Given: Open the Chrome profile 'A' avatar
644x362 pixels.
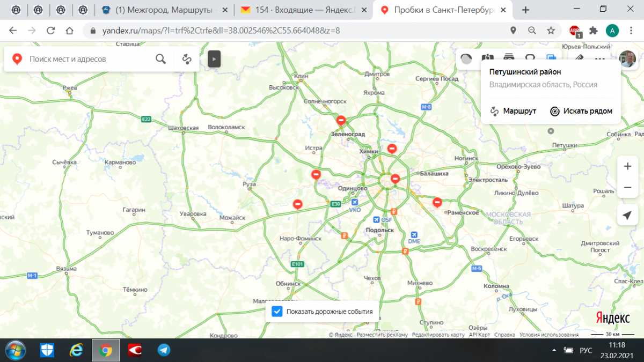Looking at the screenshot, I should click(x=612, y=31).
